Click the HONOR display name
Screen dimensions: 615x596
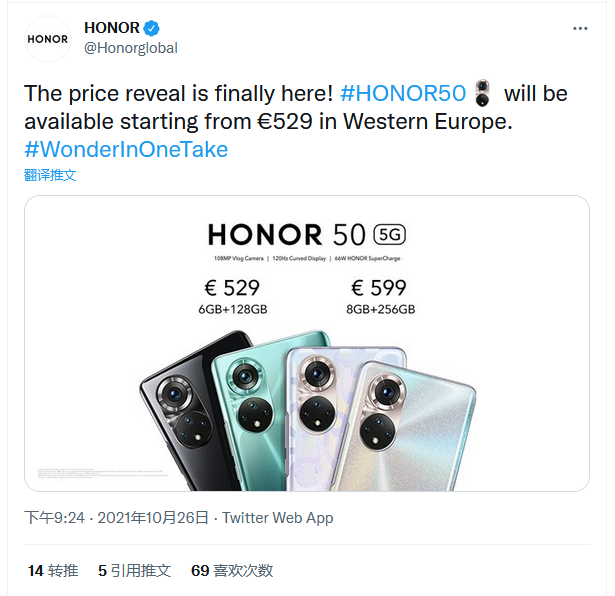coord(111,28)
